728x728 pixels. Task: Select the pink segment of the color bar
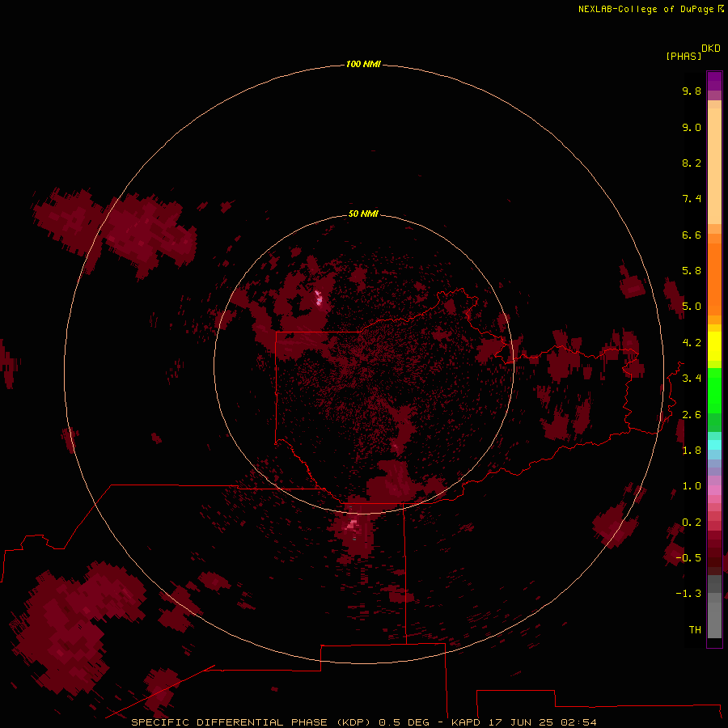click(714, 490)
